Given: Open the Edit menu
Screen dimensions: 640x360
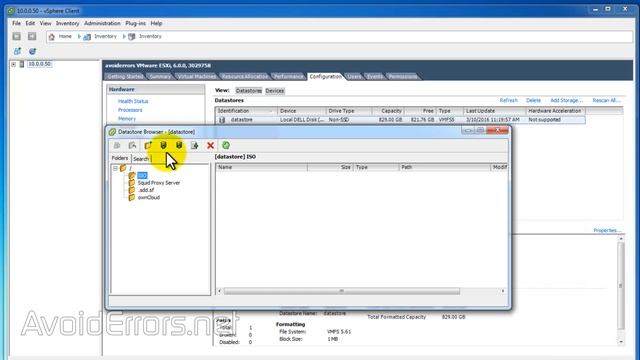Looking at the screenshot, I should 30,23.
